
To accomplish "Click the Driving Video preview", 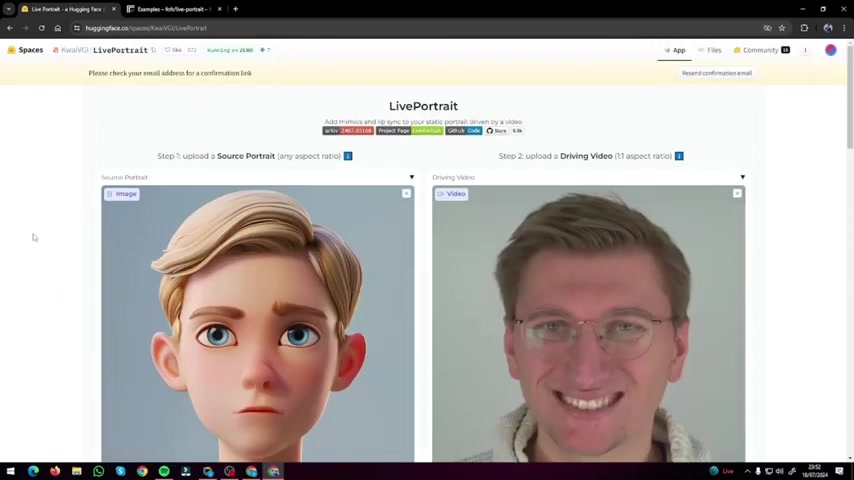I will pos(589,324).
